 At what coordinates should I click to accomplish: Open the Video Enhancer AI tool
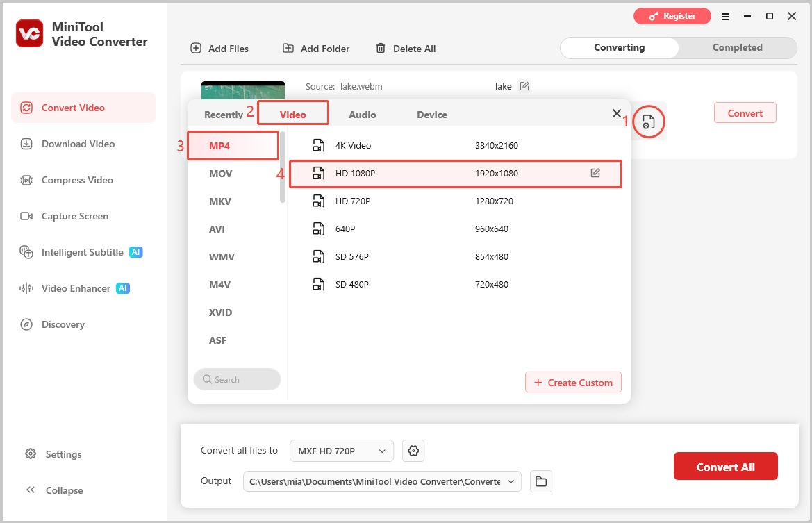(x=74, y=288)
